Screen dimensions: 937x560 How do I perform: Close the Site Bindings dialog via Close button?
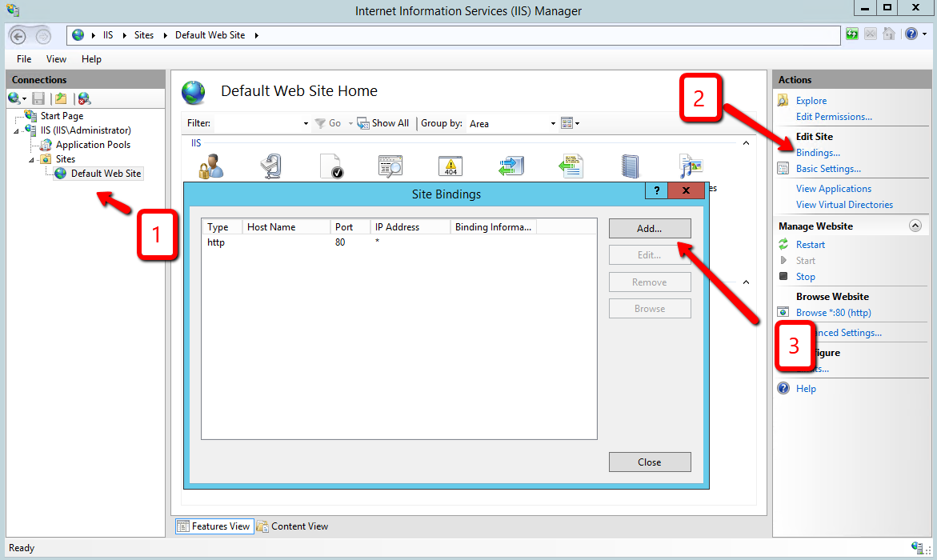pyautogui.click(x=649, y=462)
